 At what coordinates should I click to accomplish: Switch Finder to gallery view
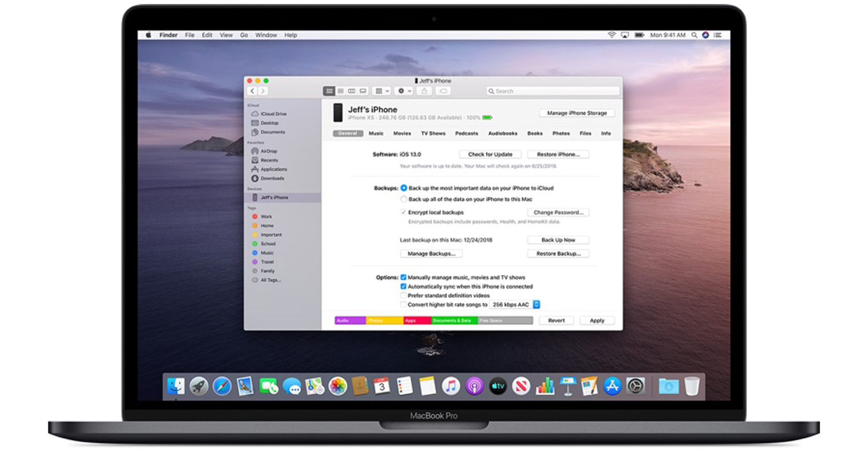363,91
